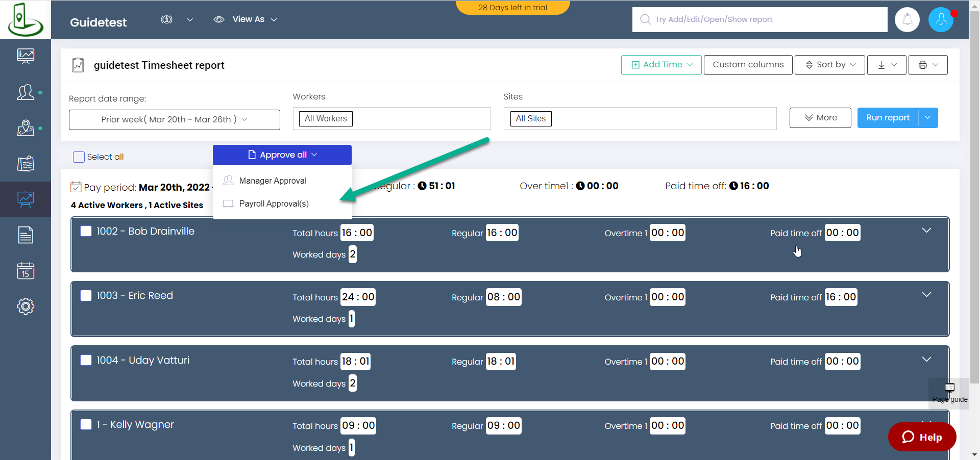Click the Sites filter field

640,119
